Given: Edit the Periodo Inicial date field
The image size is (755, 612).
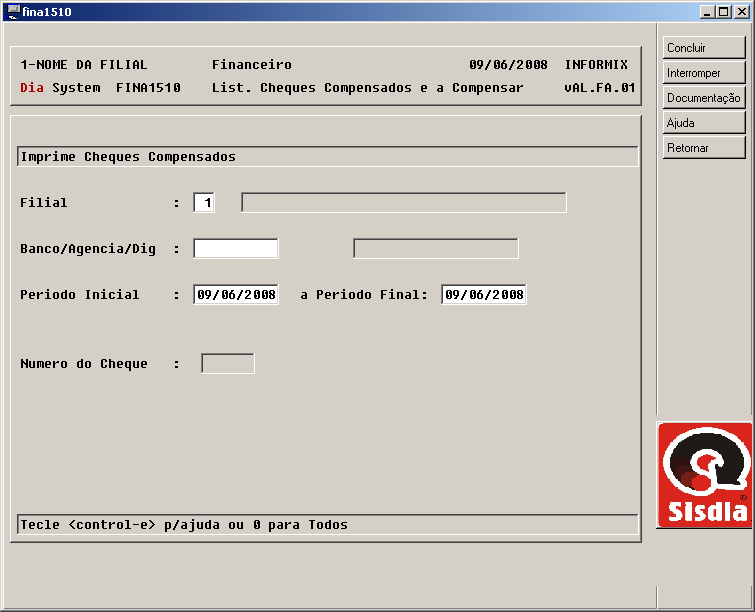Looking at the screenshot, I should pyautogui.click(x=236, y=294).
